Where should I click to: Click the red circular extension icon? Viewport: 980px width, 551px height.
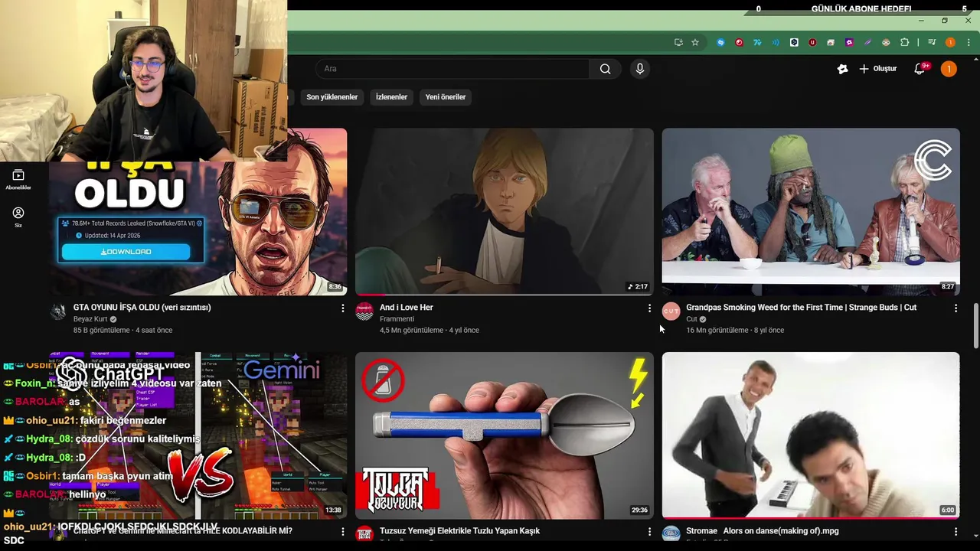[739, 42]
